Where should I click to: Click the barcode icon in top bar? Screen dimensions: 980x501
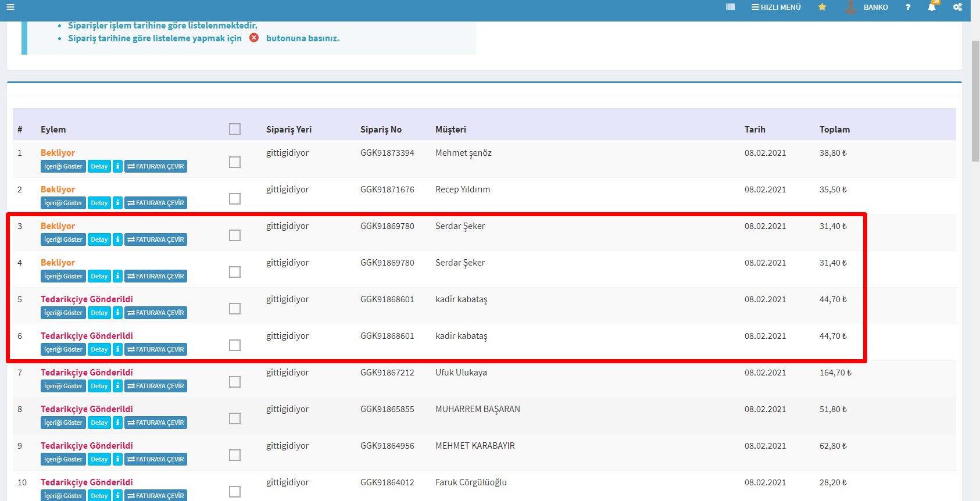pyautogui.click(x=731, y=7)
